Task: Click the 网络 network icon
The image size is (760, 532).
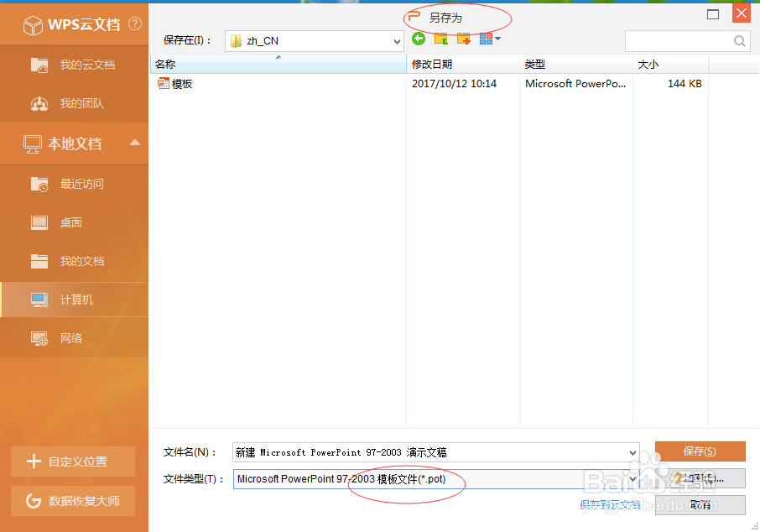Action: (39, 338)
